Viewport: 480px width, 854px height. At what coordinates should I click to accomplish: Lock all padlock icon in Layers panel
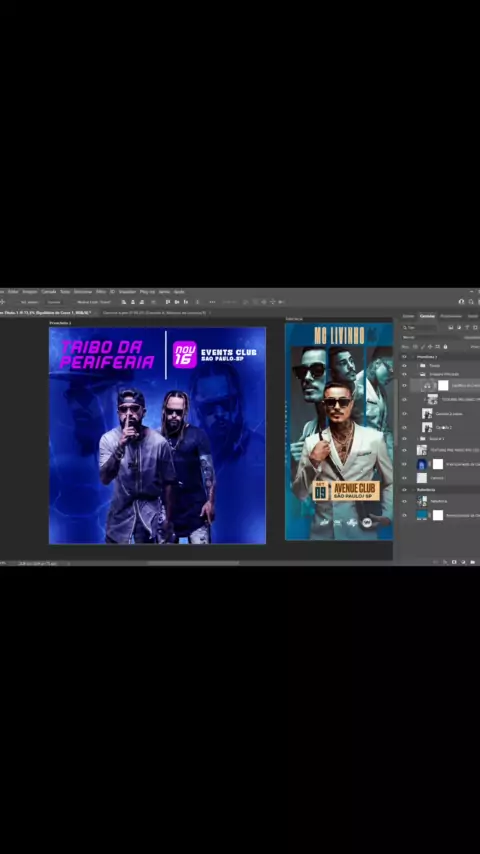pyautogui.click(x=445, y=346)
